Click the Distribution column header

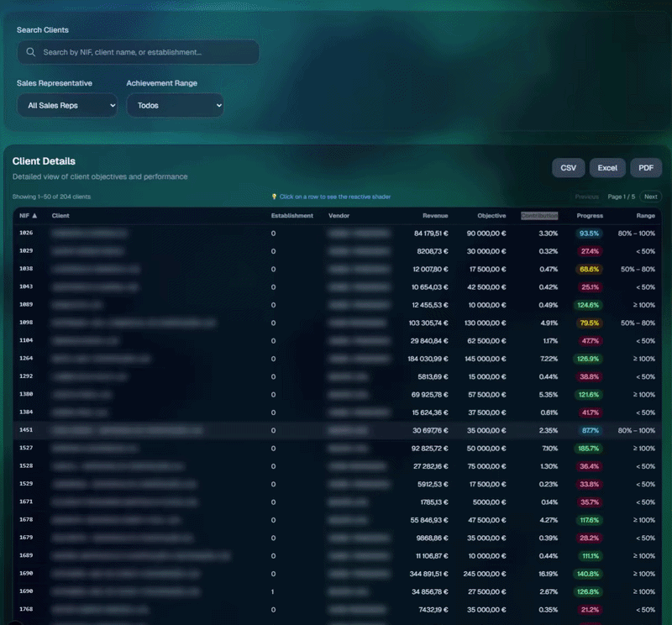[x=539, y=216]
